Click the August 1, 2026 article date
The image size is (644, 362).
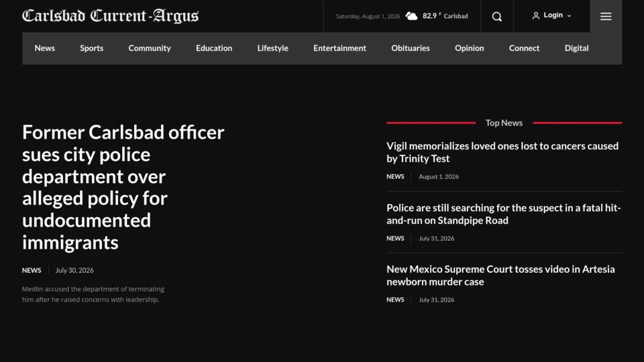pos(439,176)
